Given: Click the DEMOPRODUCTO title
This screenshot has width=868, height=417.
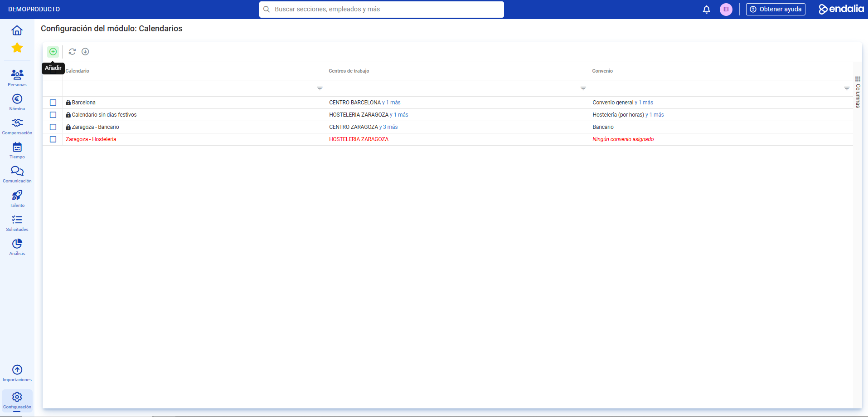Looking at the screenshot, I should pos(34,9).
